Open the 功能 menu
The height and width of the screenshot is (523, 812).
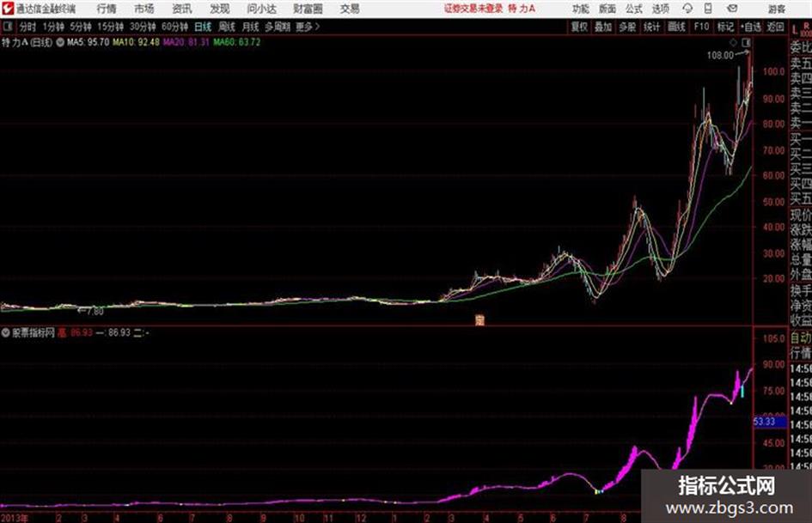[x=581, y=9]
